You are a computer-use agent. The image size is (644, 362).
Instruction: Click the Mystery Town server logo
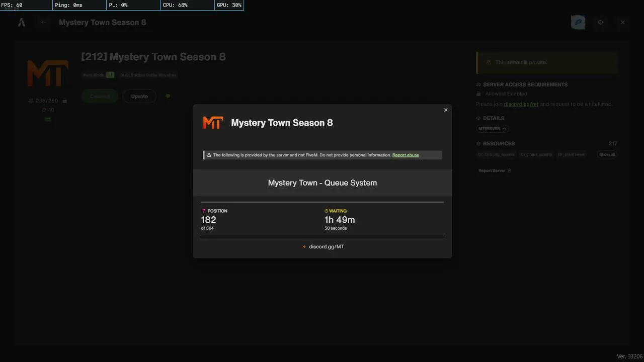point(48,73)
